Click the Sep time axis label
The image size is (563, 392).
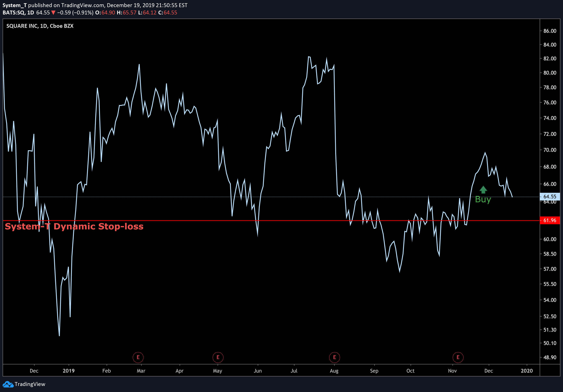[x=374, y=371]
